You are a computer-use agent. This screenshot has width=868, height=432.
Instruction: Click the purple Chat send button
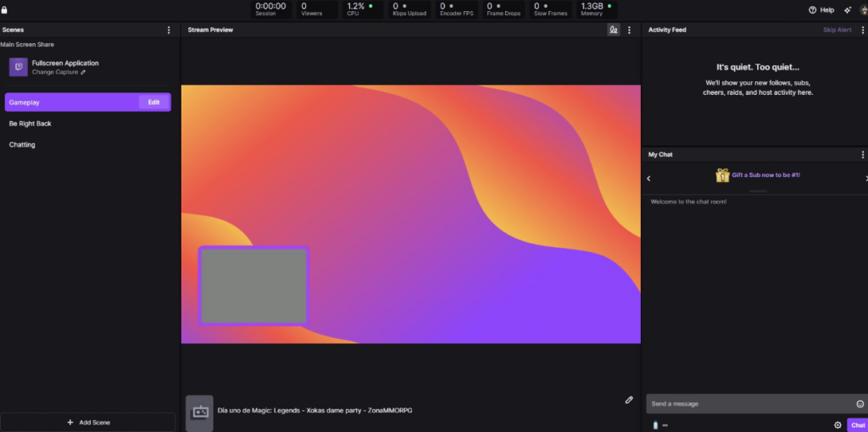858,425
